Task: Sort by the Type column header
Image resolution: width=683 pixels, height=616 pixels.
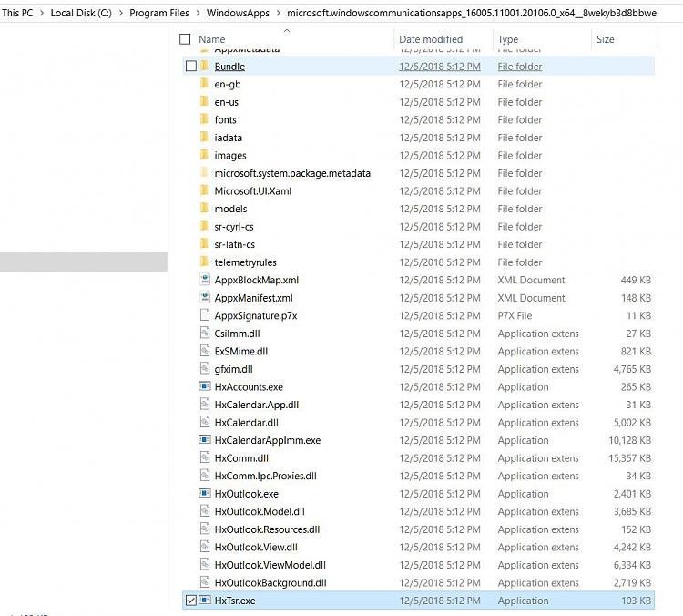Action: pos(508,39)
